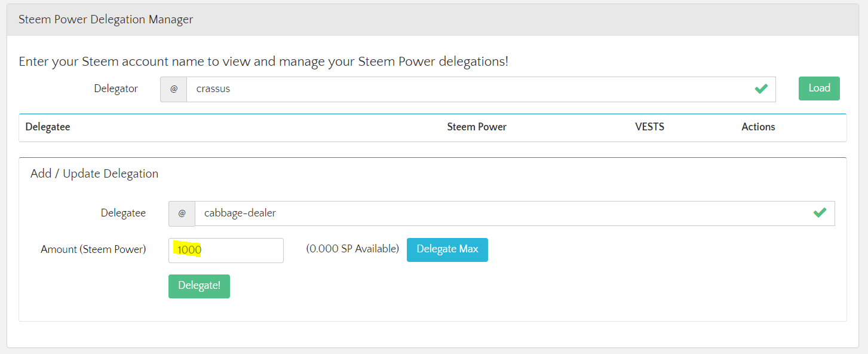Click the Delegate Max button
Viewport: 868px width, 354px height.
coord(447,249)
